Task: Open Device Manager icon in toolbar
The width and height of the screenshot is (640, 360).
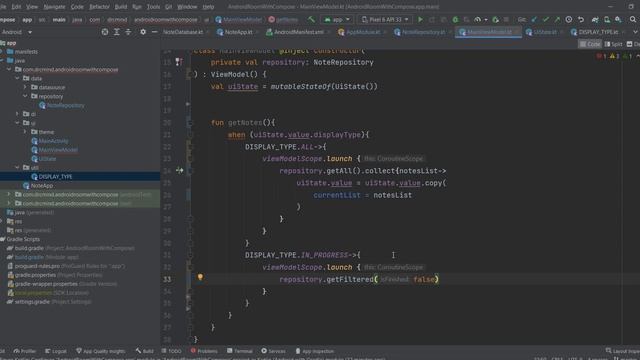Action: point(607,20)
